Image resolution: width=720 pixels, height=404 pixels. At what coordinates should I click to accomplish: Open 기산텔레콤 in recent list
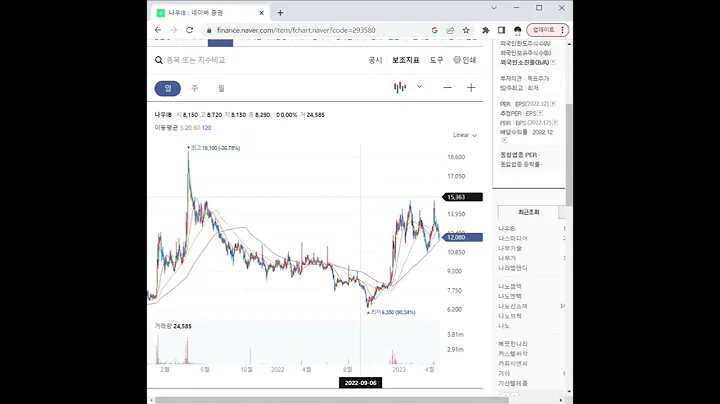(513, 383)
